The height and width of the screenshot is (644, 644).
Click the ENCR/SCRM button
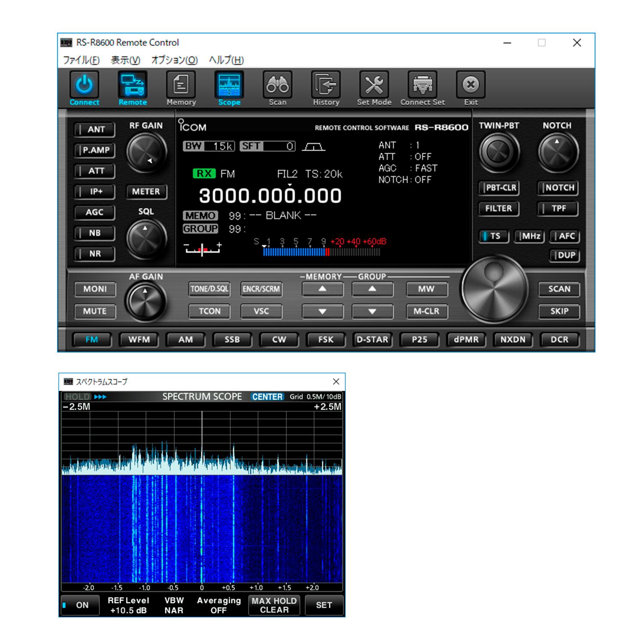point(261,289)
